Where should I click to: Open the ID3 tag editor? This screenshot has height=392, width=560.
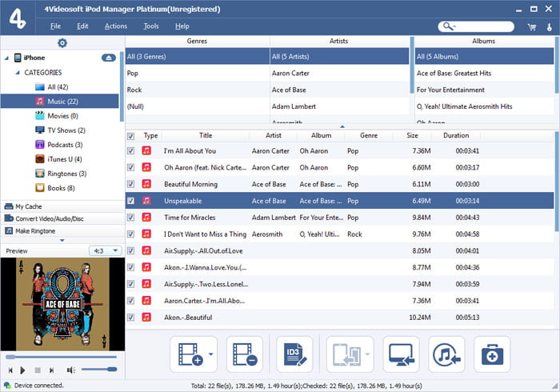click(x=294, y=354)
